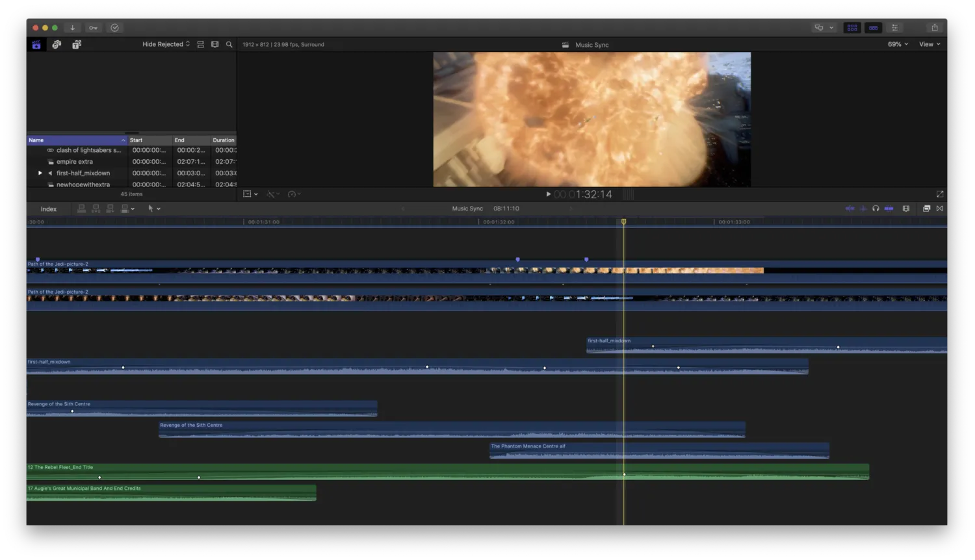The width and height of the screenshot is (975, 560).
Task: Open the Hide Rejected filter dropdown
Action: [x=166, y=44]
